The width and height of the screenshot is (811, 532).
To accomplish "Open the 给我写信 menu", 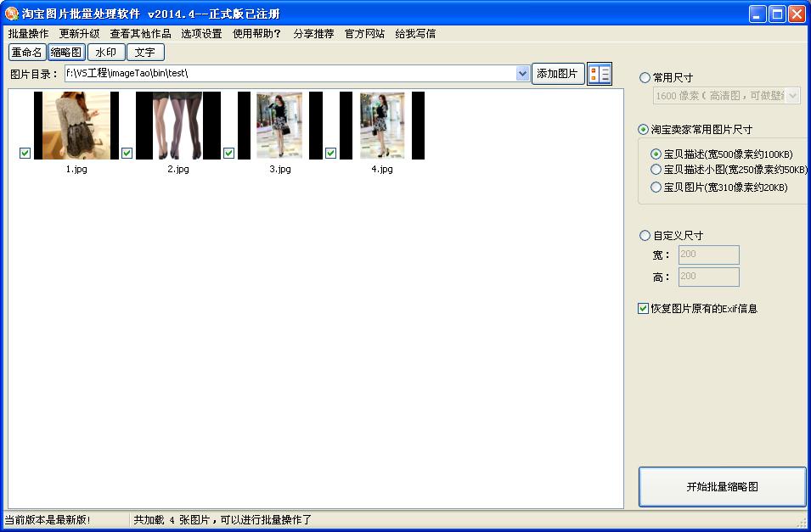I will [x=415, y=34].
